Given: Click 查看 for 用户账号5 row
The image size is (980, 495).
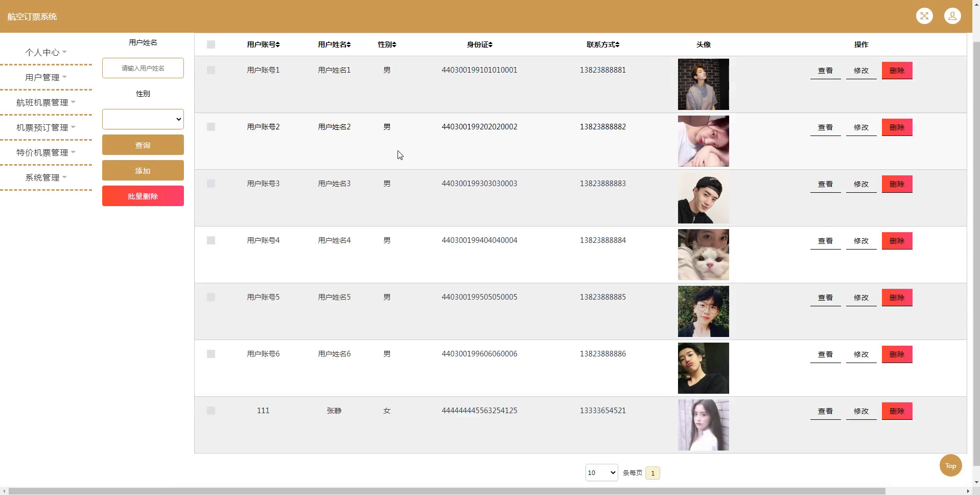Looking at the screenshot, I should click(826, 298).
